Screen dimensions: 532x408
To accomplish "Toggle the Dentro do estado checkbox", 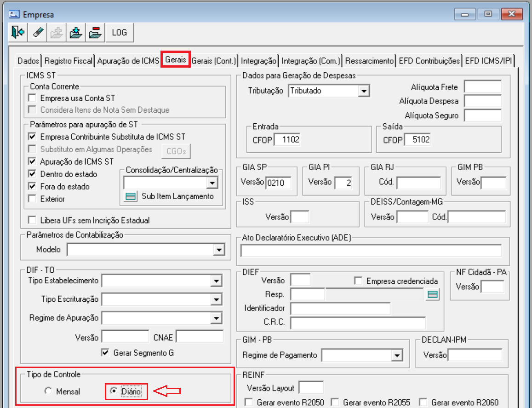I will (32, 174).
